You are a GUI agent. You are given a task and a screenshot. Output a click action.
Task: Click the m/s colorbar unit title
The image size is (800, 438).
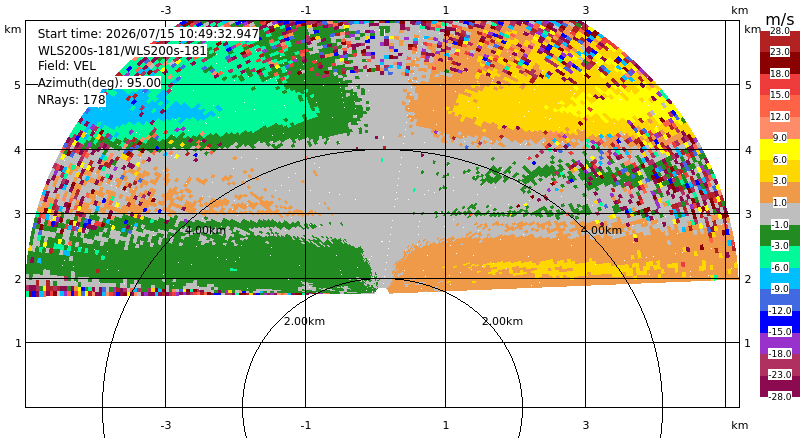pyautogui.click(x=780, y=19)
